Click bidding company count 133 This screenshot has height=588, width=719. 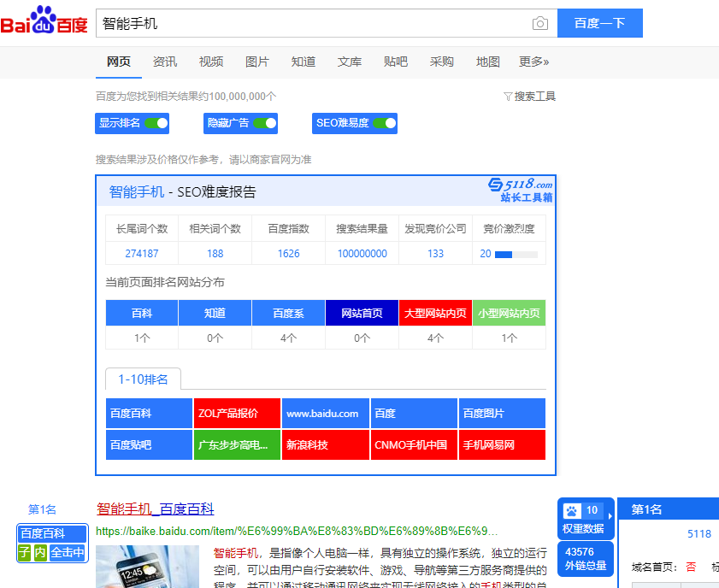click(436, 254)
